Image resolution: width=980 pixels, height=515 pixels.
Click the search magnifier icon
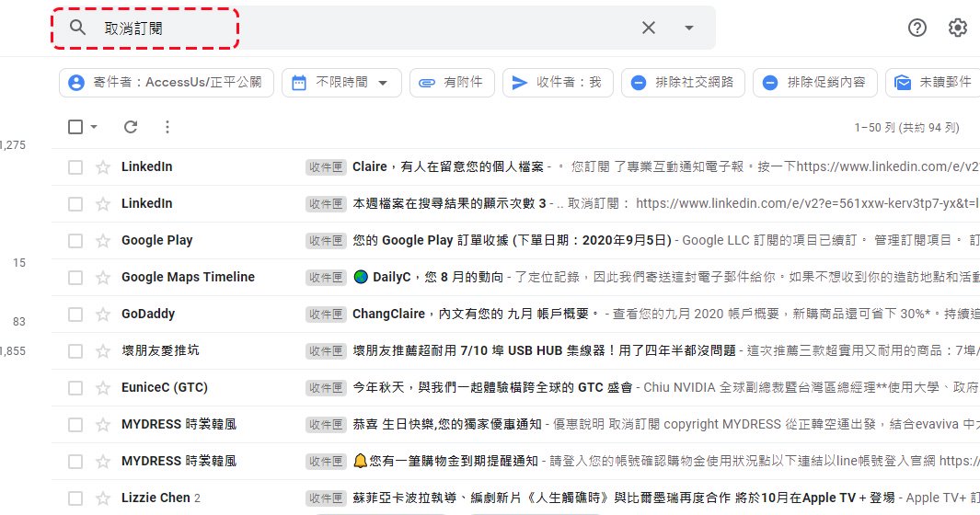pyautogui.click(x=77, y=28)
